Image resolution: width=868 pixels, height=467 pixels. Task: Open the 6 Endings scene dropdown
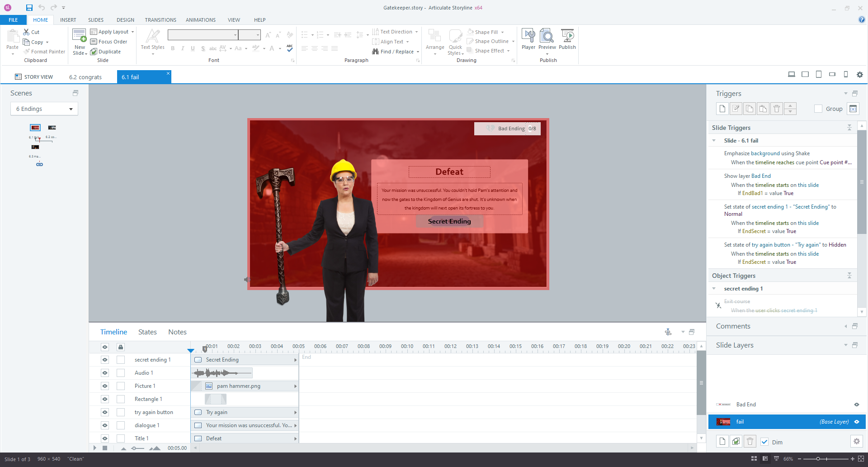[44, 109]
